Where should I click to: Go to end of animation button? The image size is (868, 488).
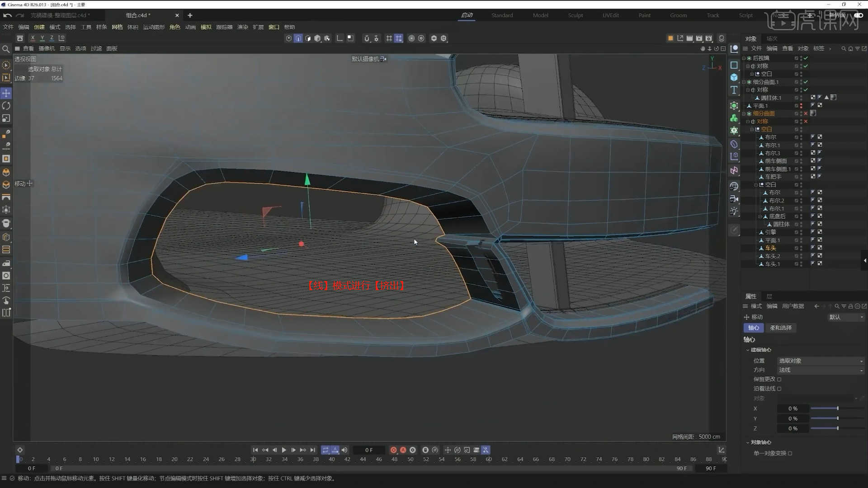pyautogui.click(x=312, y=450)
